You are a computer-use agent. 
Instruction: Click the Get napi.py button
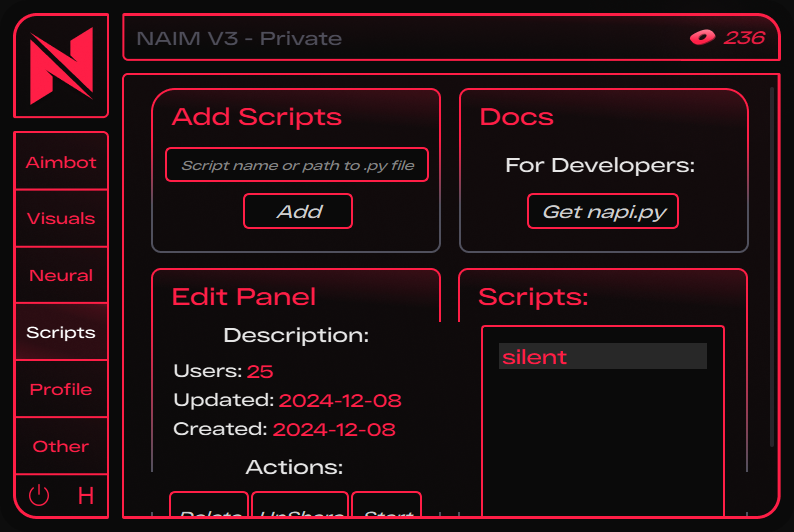(x=603, y=211)
